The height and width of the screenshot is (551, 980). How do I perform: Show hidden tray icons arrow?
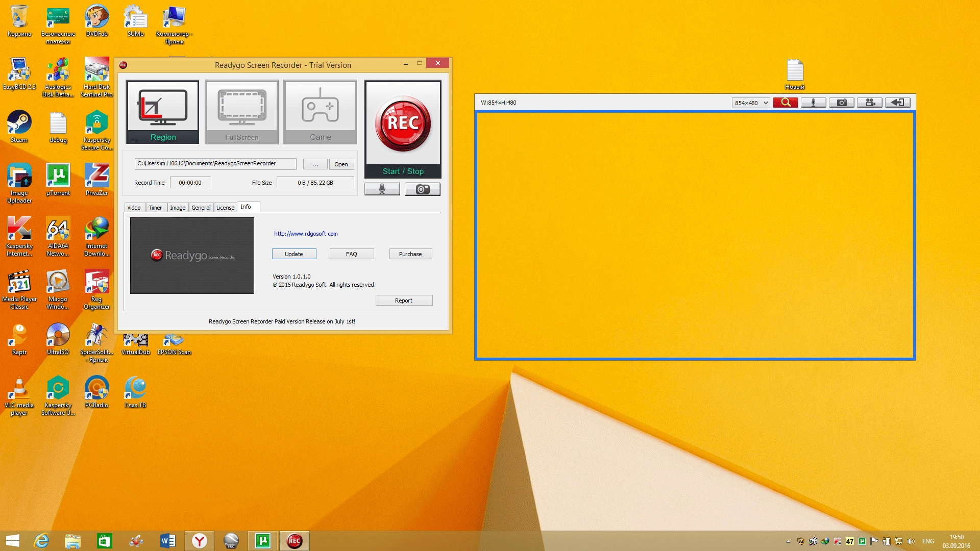click(788, 541)
